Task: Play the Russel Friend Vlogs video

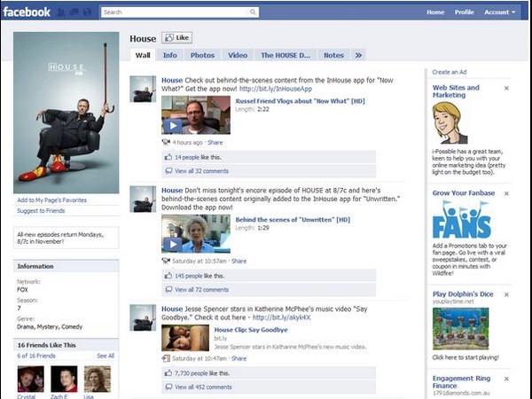Action: pyautogui.click(x=195, y=115)
